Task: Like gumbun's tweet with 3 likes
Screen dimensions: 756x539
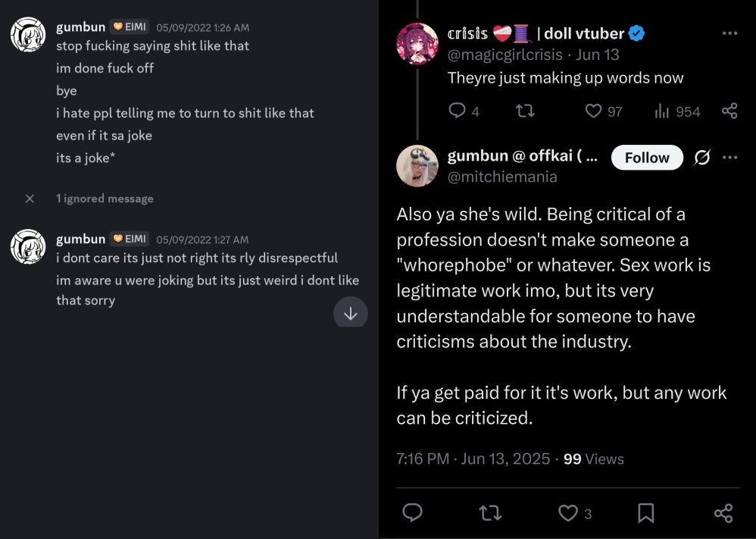Action: [x=569, y=513]
